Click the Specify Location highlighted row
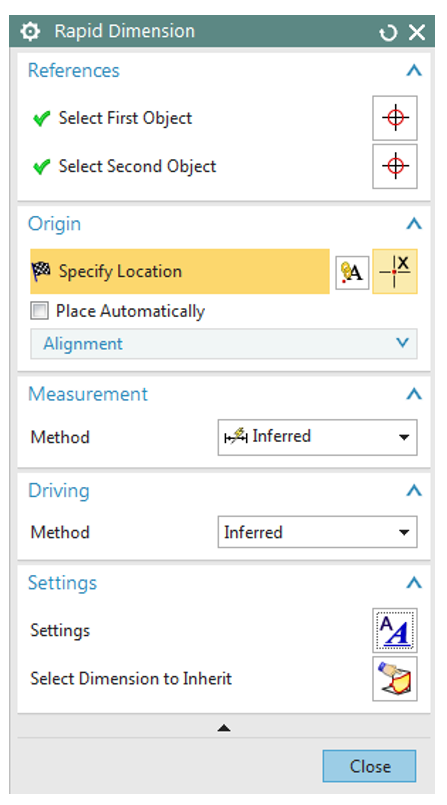The width and height of the screenshot is (447, 805). point(180,271)
